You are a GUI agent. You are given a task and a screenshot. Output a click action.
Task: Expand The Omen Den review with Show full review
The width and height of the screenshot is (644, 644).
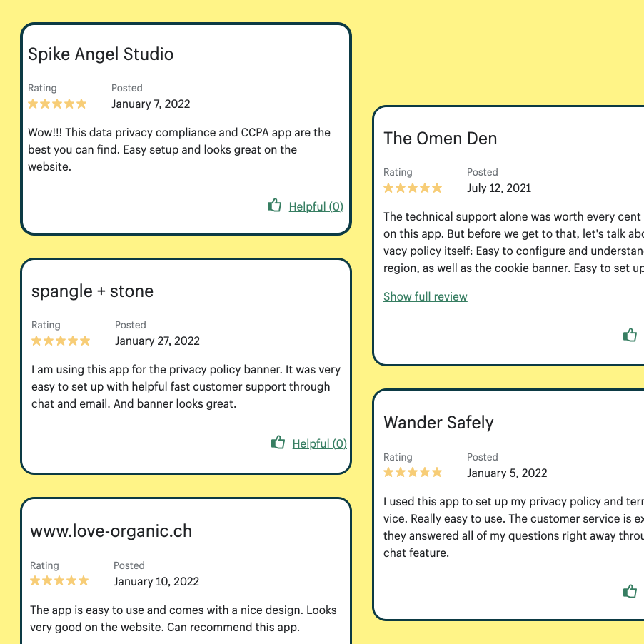pyautogui.click(x=426, y=296)
